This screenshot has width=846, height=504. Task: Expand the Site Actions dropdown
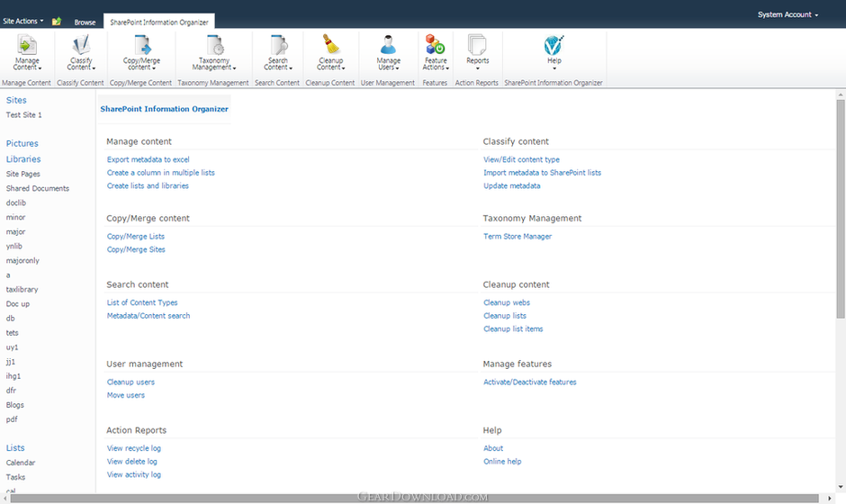[x=23, y=21]
